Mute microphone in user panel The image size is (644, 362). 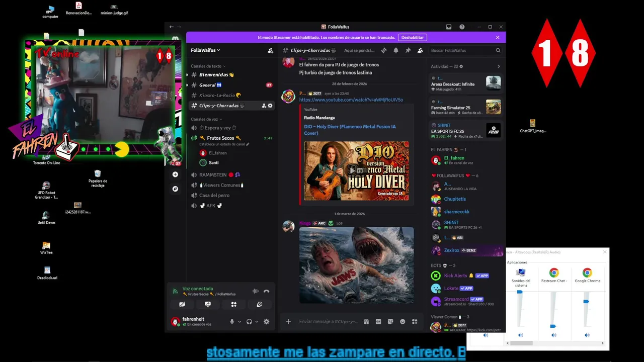[x=232, y=322]
